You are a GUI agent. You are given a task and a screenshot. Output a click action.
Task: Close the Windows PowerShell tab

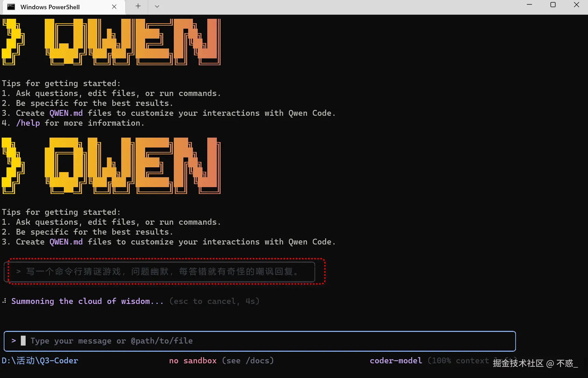point(114,7)
